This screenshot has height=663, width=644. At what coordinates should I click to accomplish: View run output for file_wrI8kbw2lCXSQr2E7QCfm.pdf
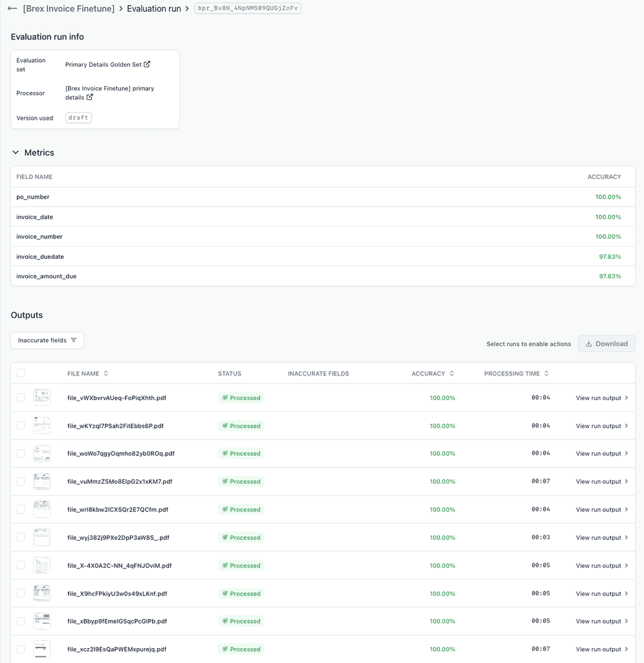pos(597,509)
